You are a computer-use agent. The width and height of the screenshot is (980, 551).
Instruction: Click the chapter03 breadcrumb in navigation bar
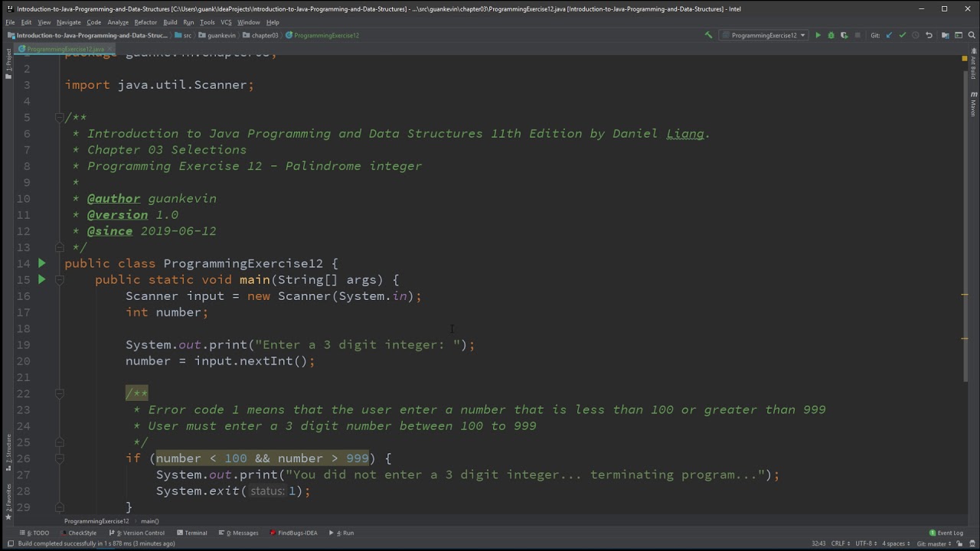(x=261, y=35)
